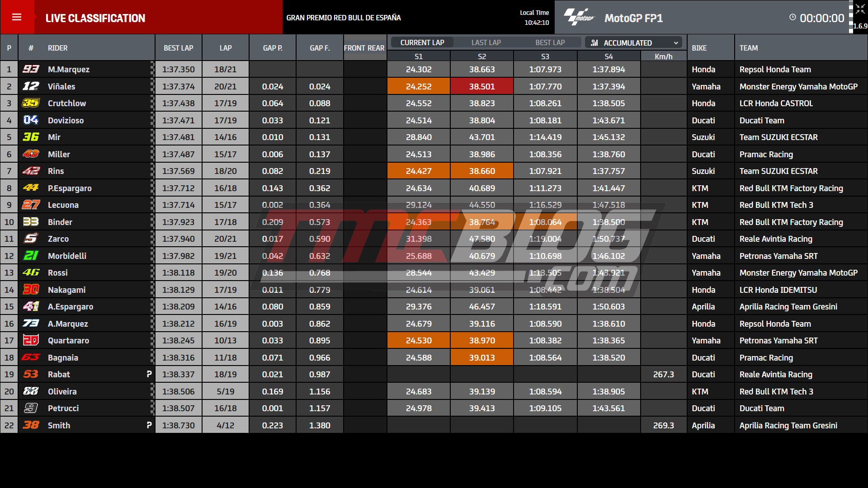Viewport: 868px width, 488px height.
Task: Click Zarco's number 5 badge
Action: point(31,239)
